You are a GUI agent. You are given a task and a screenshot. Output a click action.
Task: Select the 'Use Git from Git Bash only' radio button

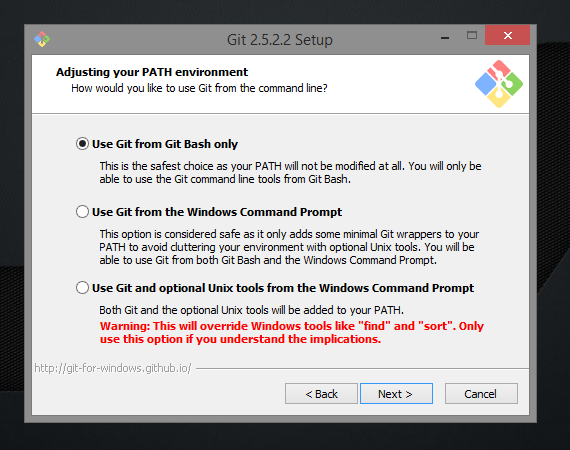83,144
